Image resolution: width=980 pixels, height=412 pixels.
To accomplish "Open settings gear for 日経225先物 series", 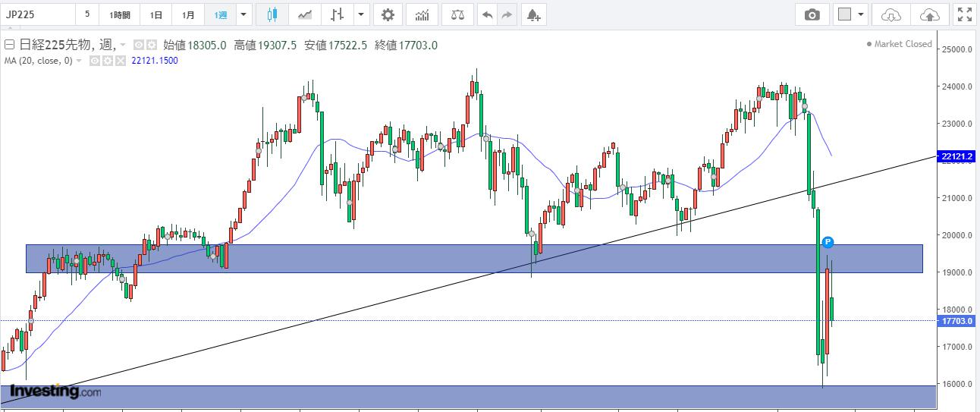I will [x=150, y=46].
